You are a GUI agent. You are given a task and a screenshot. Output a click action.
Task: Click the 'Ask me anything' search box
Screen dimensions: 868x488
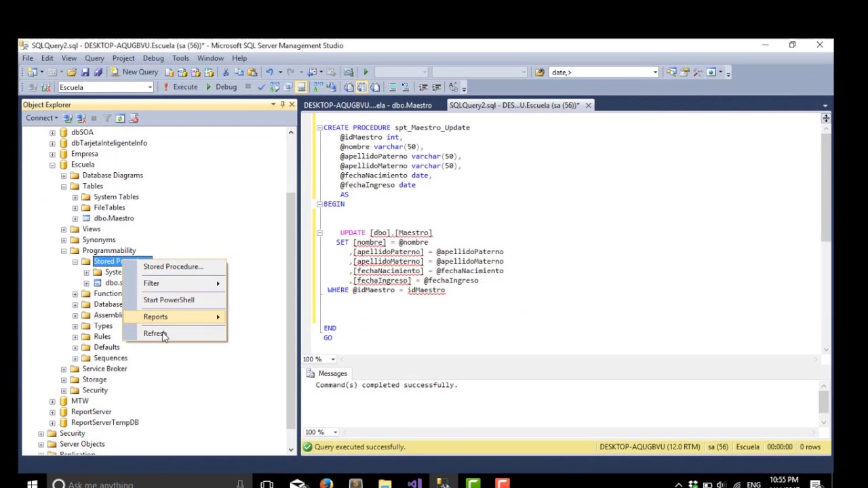[x=148, y=484]
